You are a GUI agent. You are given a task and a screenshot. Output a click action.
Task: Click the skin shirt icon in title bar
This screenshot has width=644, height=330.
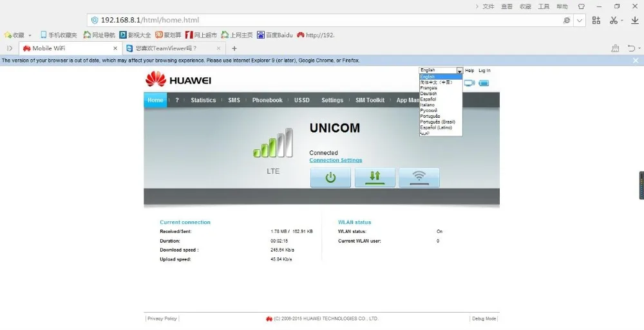coord(581,6)
